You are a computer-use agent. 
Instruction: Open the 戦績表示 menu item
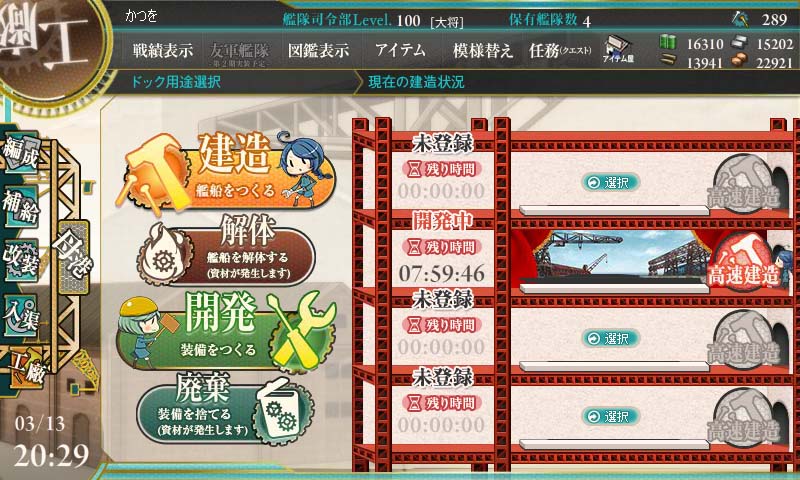[x=163, y=50]
